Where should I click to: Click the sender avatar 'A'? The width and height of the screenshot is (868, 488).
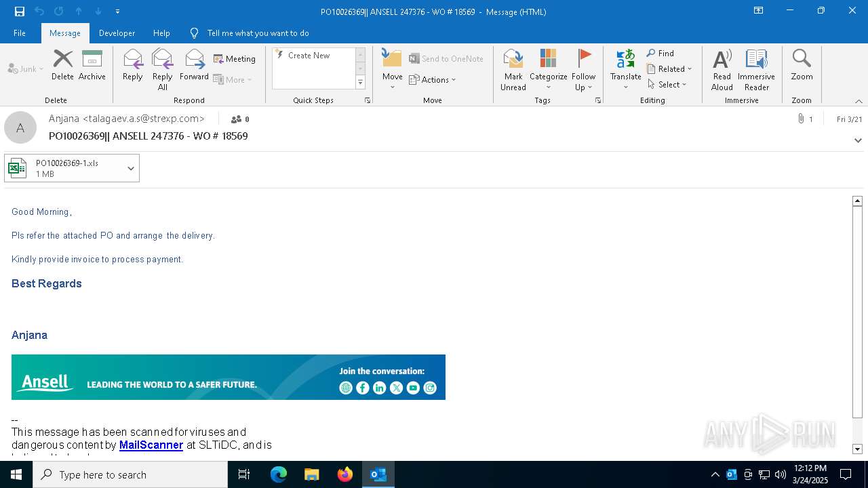(20, 127)
